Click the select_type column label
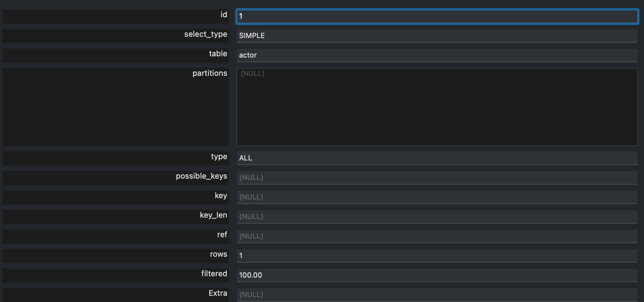This screenshot has height=302, width=644. point(205,34)
